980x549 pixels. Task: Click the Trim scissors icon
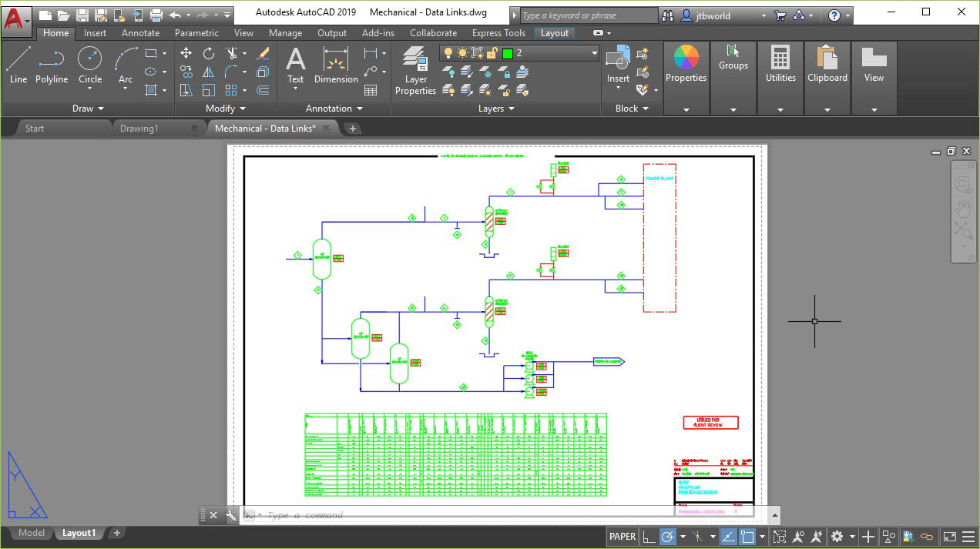coord(231,53)
